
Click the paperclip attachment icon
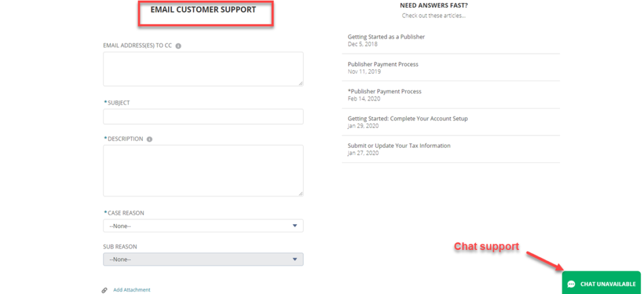[x=104, y=290]
